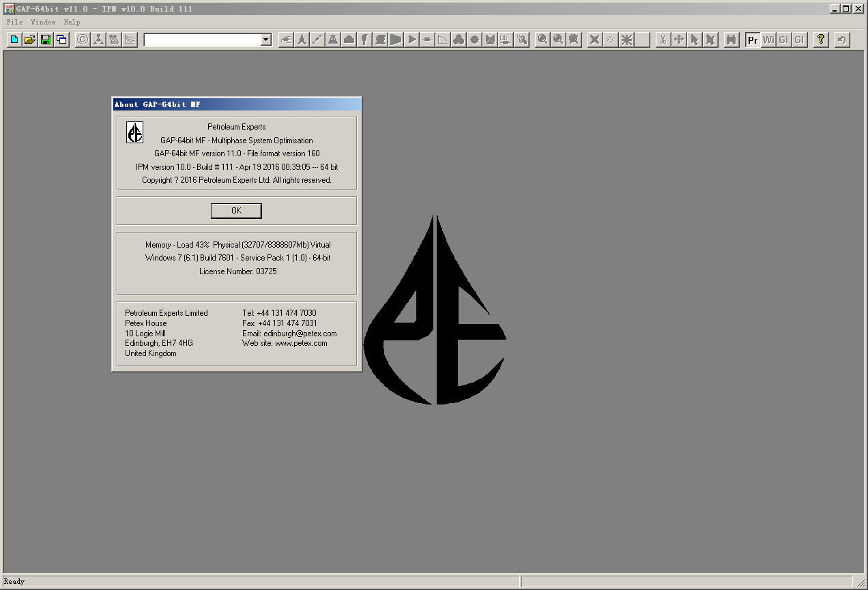Select the derrick-shaped well tool icon

click(x=333, y=40)
